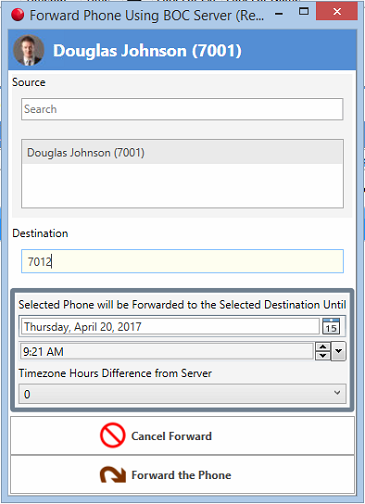This screenshot has width=365, height=504.
Task: Click the red circle app icon in title bar
Action: (x=18, y=15)
